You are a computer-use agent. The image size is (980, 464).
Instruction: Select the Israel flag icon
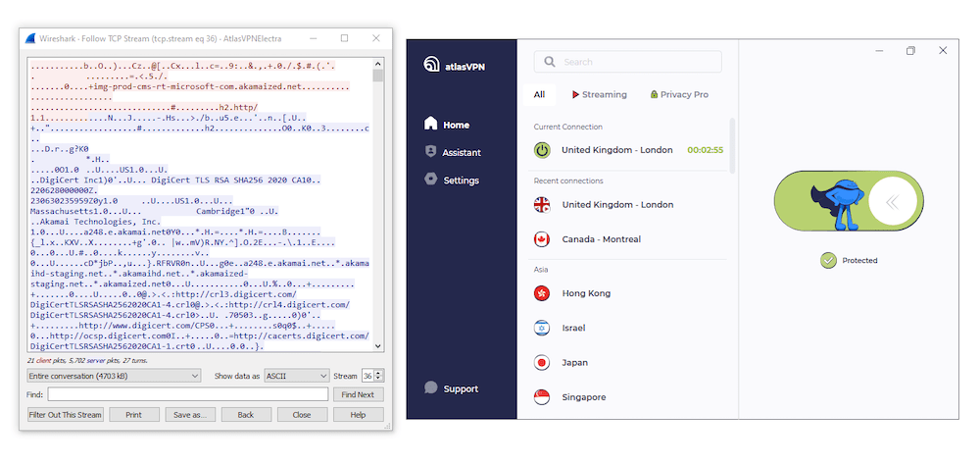(542, 328)
